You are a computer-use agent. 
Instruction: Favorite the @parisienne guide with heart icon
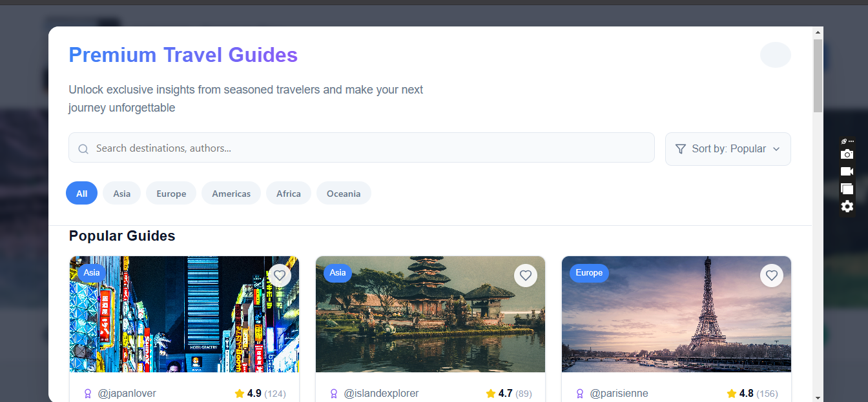tap(772, 276)
